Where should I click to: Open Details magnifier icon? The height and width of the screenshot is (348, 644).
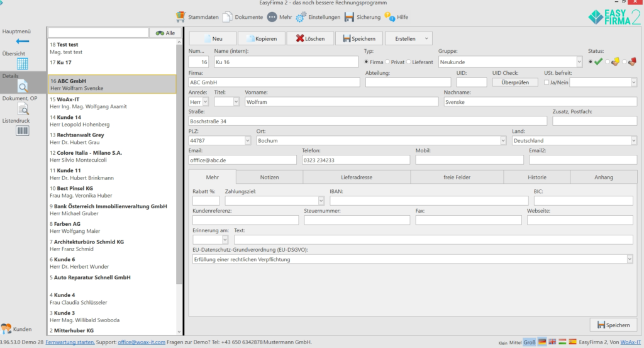click(23, 86)
